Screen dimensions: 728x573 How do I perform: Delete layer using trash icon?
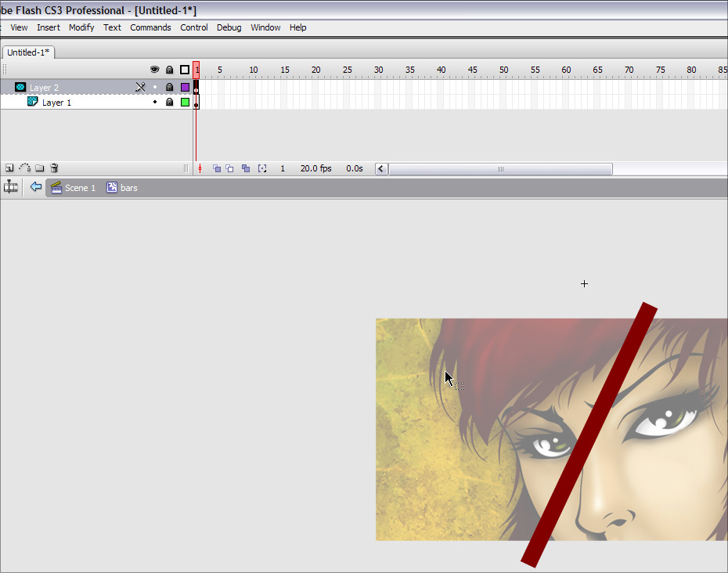pyautogui.click(x=54, y=168)
